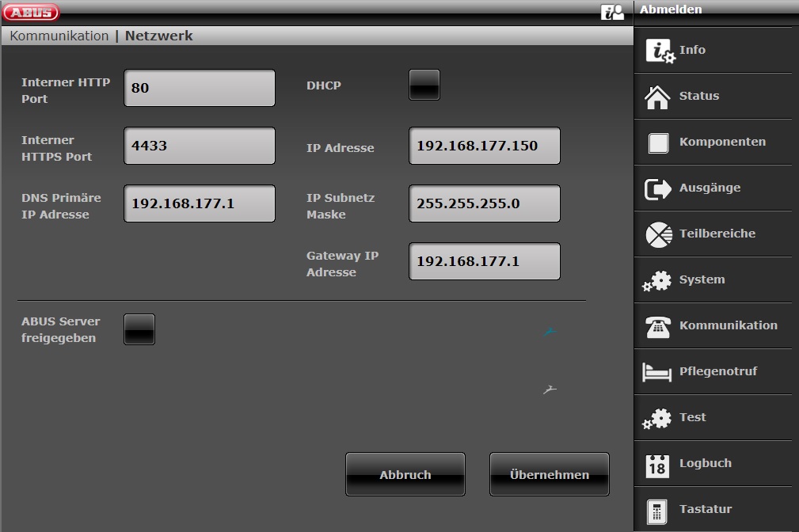Select the Test menu entry
The width and height of the screenshot is (799, 532).
point(692,417)
